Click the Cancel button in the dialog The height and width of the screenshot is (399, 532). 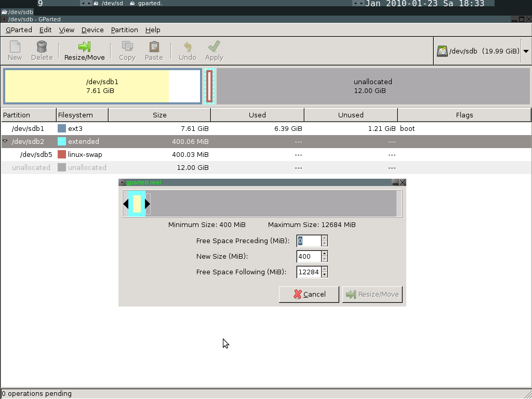point(309,294)
